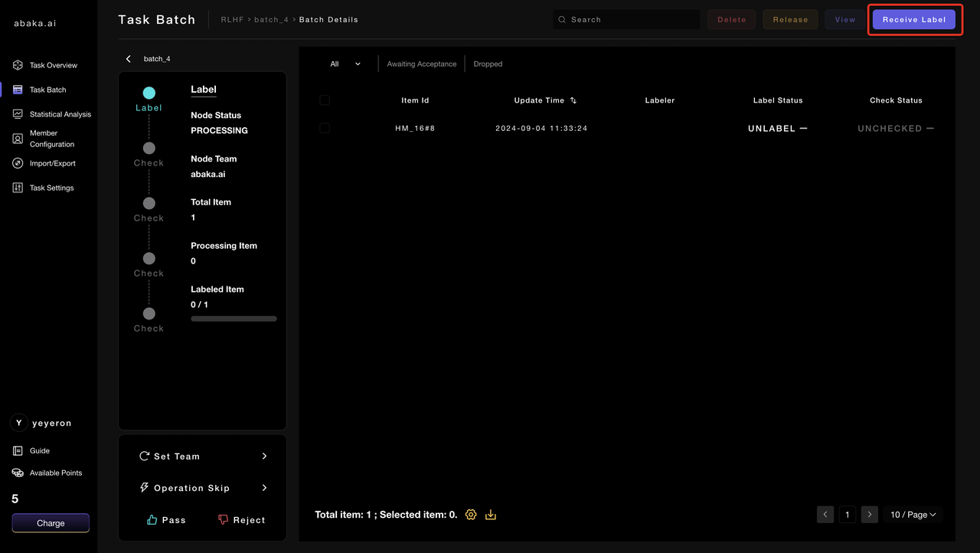Click the yellow download export icon
This screenshot has width=980, height=553.
(x=491, y=515)
